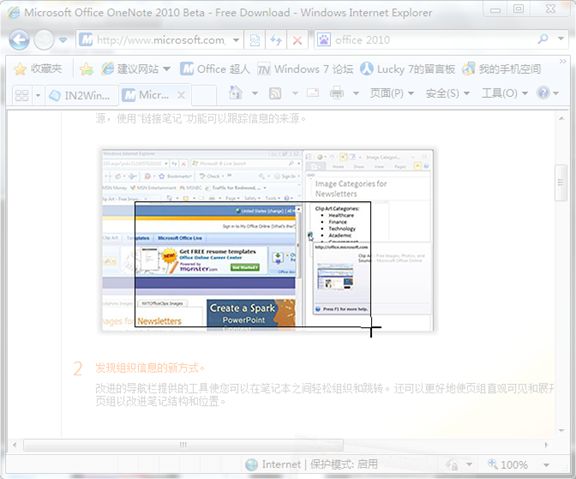Expand the favorites bar overflow chevron
This screenshot has height=479, width=576.
[x=563, y=62]
